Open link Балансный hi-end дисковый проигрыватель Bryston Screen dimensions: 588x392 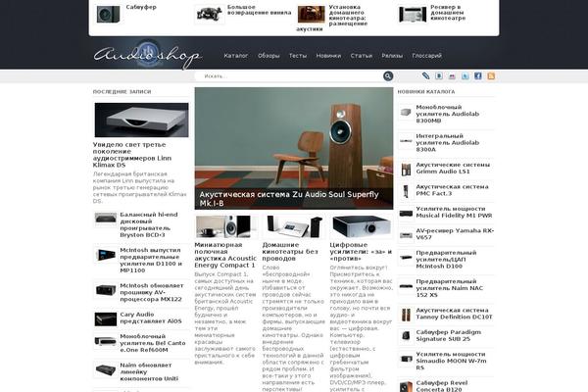(149, 224)
